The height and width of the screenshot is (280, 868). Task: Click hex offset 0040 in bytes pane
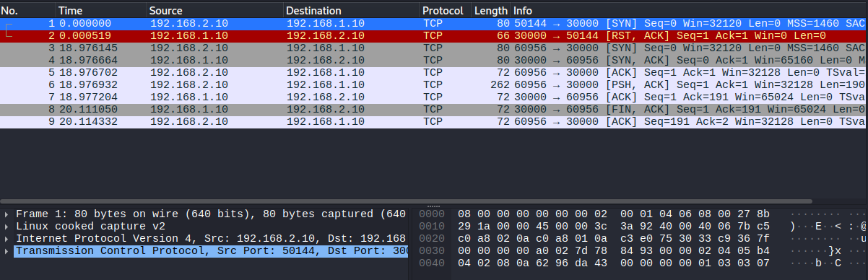click(432, 263)
